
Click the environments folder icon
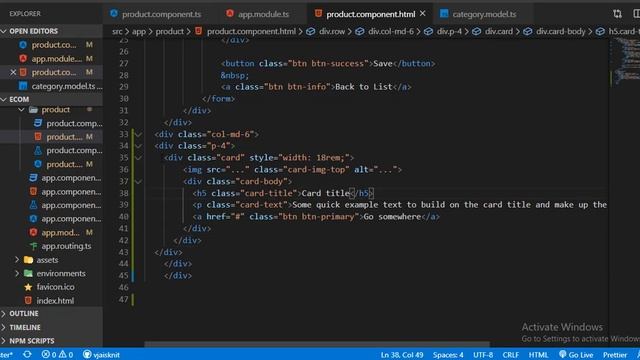[28, 273]
